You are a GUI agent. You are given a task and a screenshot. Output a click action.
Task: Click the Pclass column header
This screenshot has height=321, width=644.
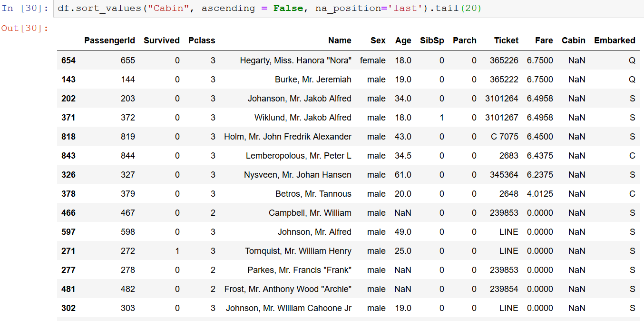[202, 40]
